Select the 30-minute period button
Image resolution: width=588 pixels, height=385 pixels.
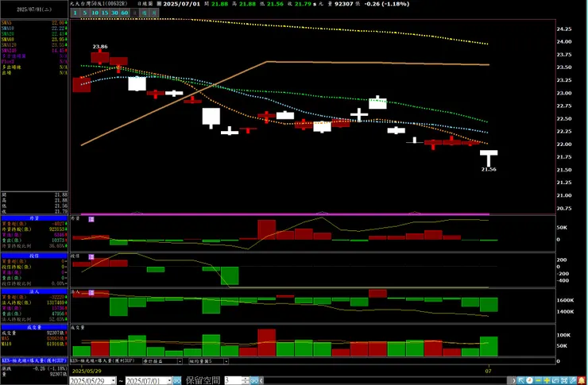pyautogui.click(x=114, y=13)
